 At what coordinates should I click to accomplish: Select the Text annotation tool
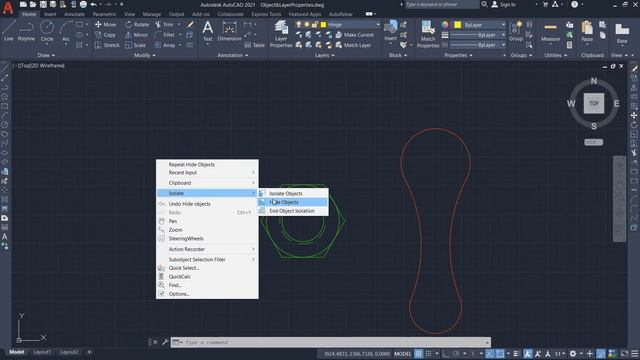207,31
